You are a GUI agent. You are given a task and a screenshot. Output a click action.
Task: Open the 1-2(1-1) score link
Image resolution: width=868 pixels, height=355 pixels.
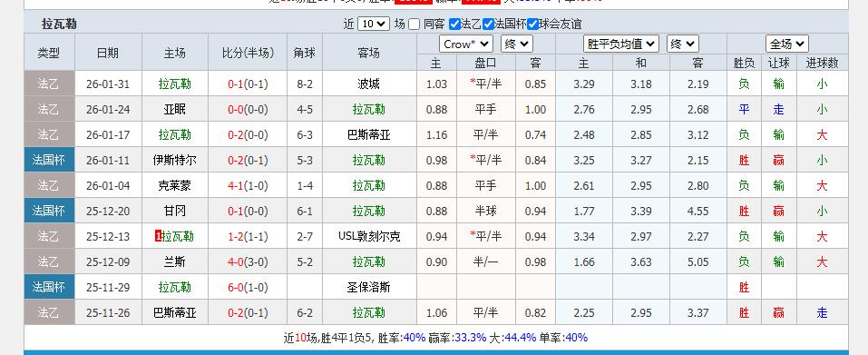pyautogui.click(x=248, y=237)
